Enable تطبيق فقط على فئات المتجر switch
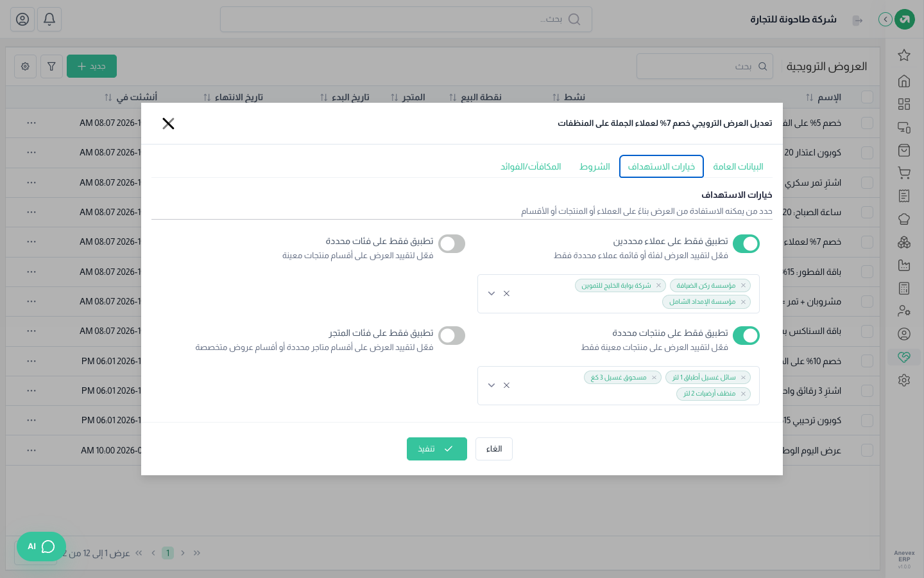924x578 pixels. [452, 336]
